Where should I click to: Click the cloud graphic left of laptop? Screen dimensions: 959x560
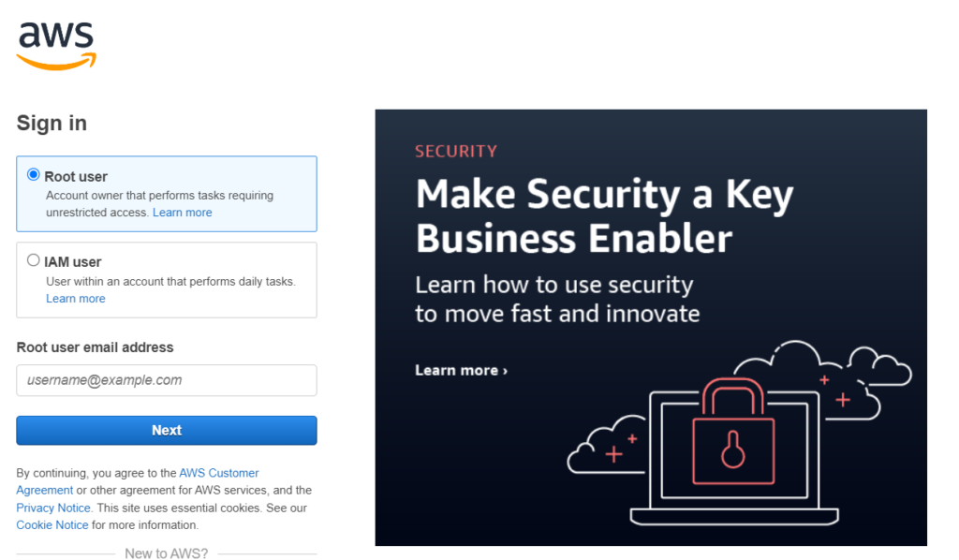tap(606, 445)
